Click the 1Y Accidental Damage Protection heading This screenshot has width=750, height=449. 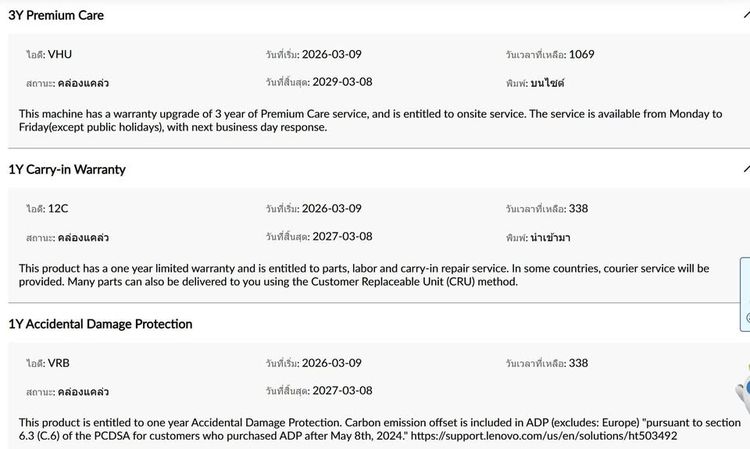tap(100, 324)
